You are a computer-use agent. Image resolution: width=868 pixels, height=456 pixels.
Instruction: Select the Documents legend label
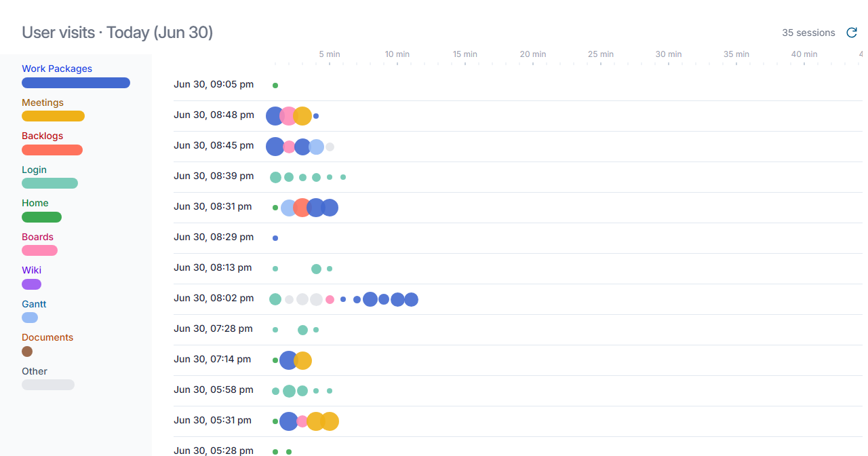[47, 337]
